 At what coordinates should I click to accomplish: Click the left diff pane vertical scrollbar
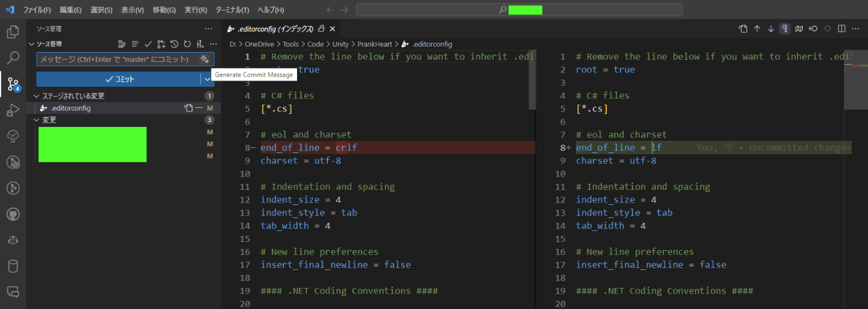pos(532,79)
